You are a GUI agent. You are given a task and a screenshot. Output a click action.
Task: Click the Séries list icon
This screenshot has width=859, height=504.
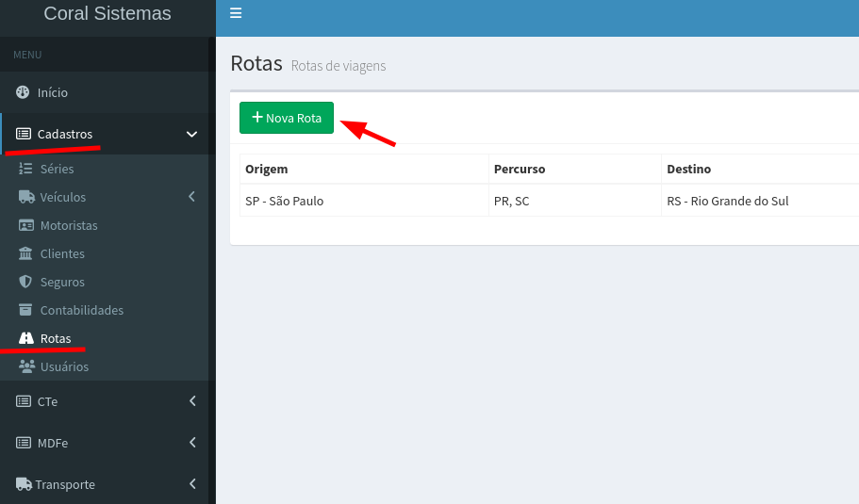pyautogui.click(x=25, y=169)
